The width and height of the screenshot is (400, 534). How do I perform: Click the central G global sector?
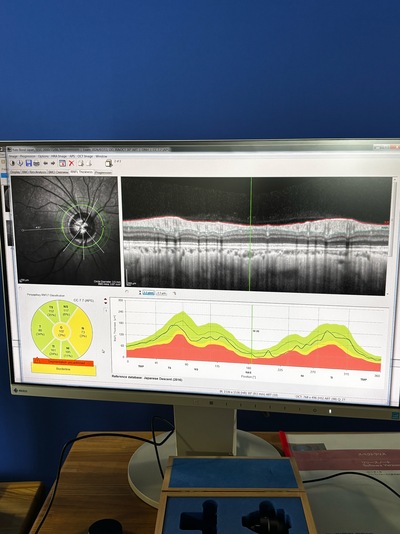point(62,331)
